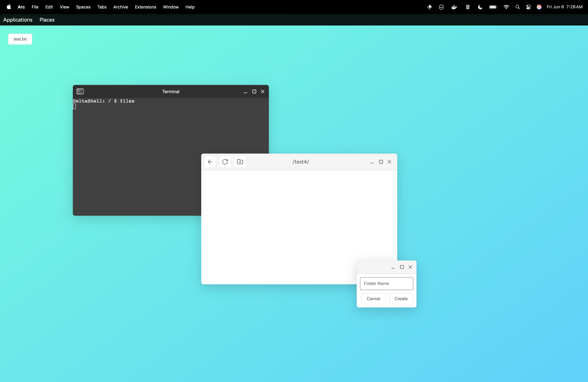Minimize the Folder Name dialog
The image size is (588, 382).
pos(393,267)
